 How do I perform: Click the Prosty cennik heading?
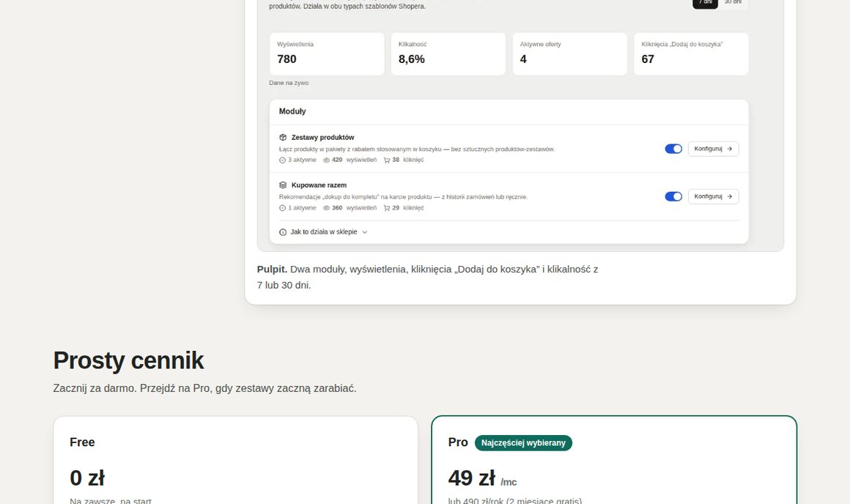tap(128, 360)
